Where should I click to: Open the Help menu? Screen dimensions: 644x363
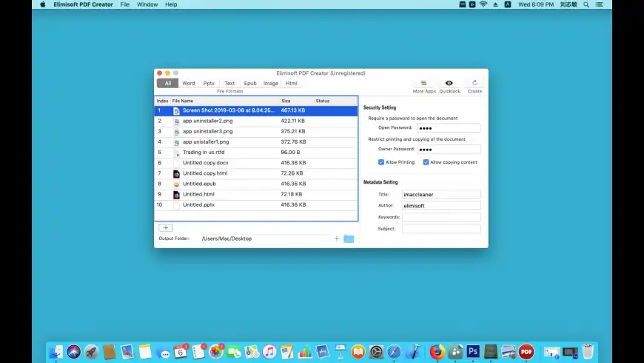point(171,4)
